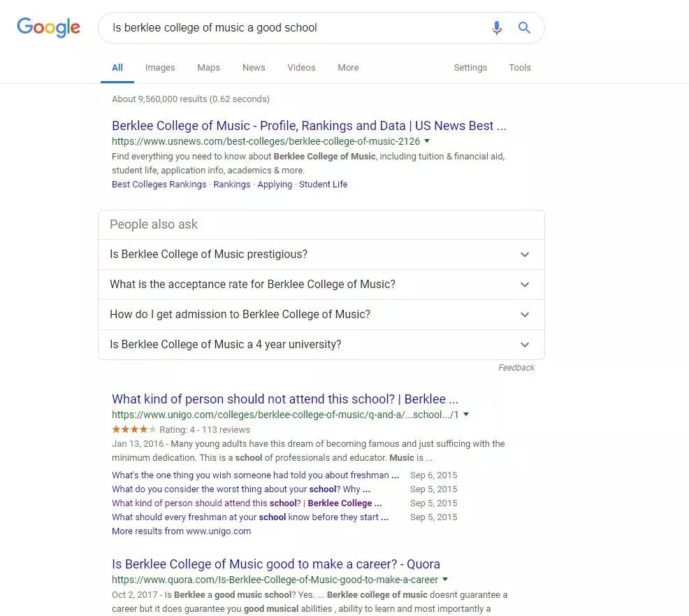This screenshot has width=689, height=616.
Task: Open "worst thing about your school" link
Action: 241,489
